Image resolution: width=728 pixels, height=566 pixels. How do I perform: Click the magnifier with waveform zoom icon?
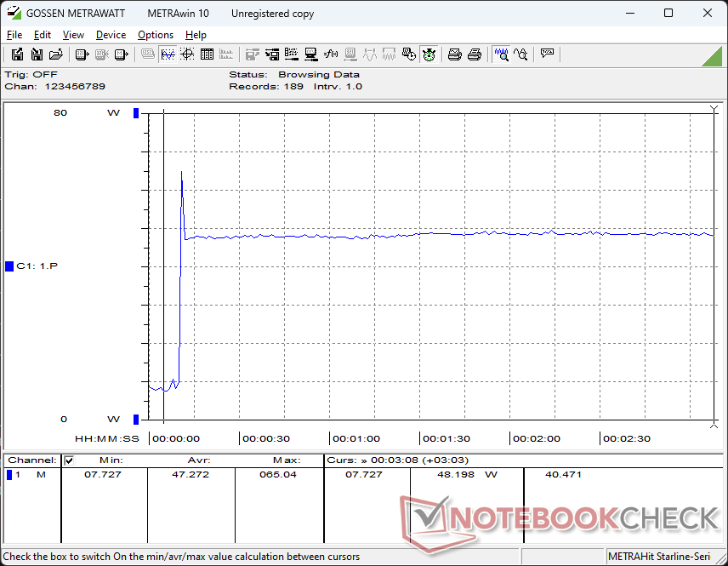(x=502, y=54)
